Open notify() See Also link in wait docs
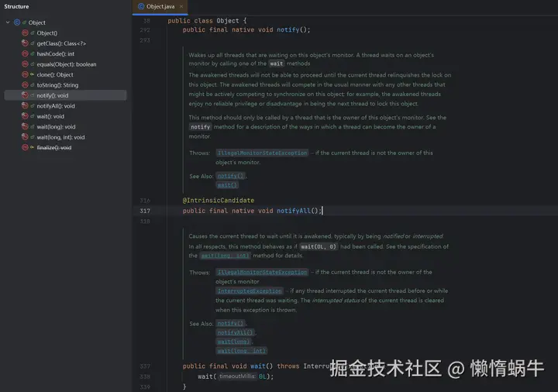Viewport: 558px width, 392px height. 231,323
